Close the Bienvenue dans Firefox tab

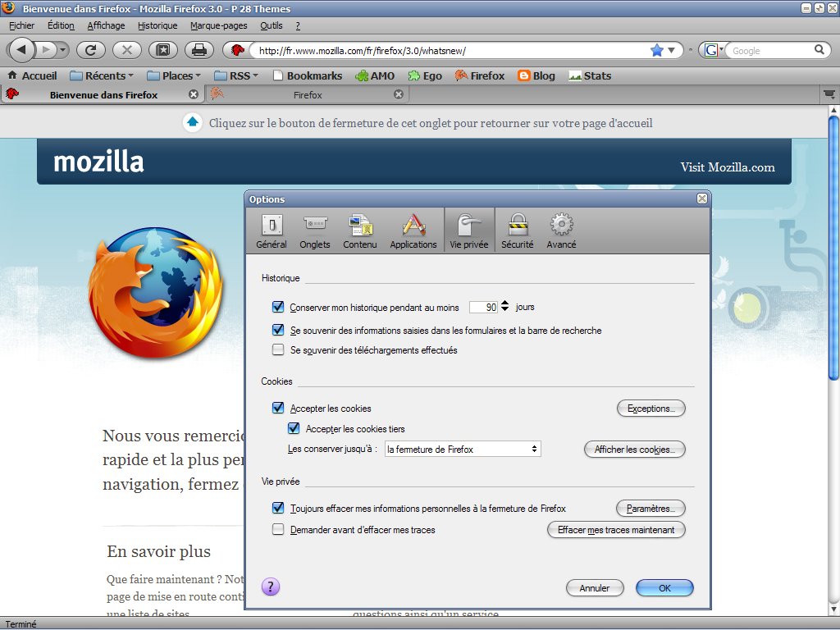pyautogui.click(x=194, y=94)
